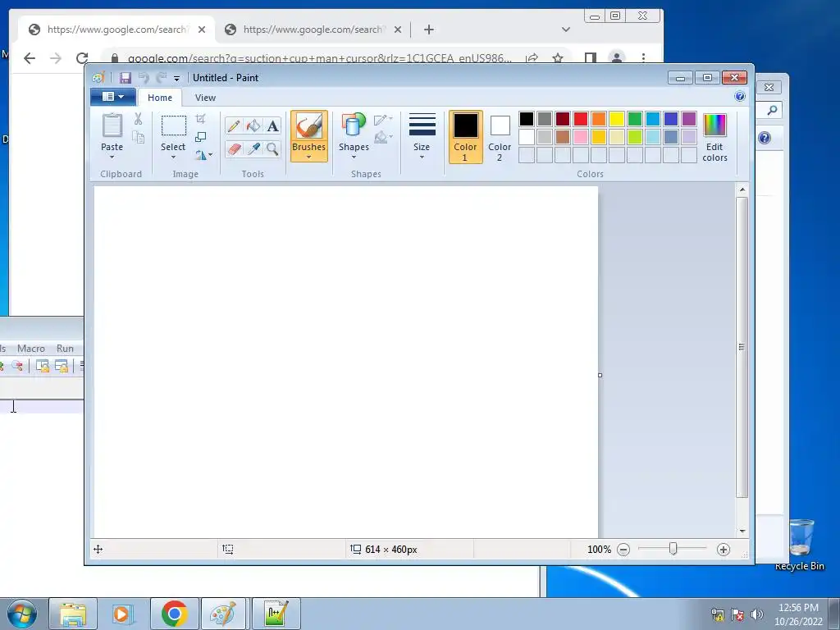This screenshot has height=630, width=840.
Task: Click the Resize icon in Image group
Action: pyautogui.click(x=200, y=137)
